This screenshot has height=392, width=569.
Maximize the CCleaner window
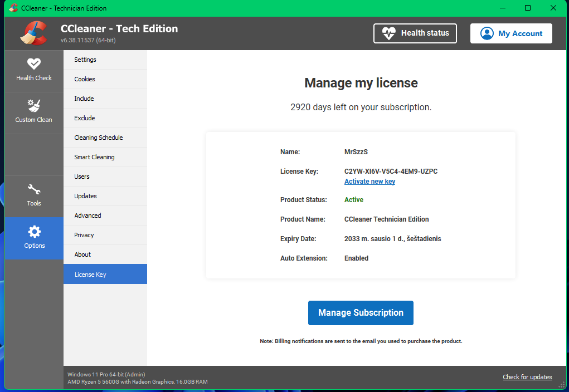[x=528, y=8]
